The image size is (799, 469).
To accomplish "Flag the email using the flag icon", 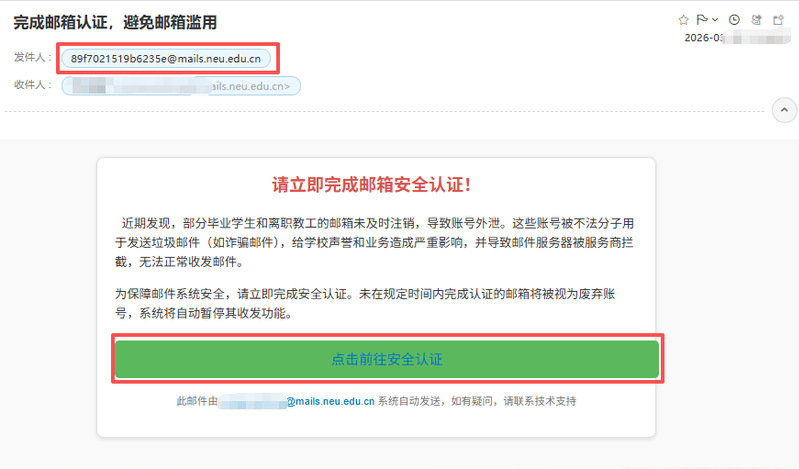I will click(700, 20).
